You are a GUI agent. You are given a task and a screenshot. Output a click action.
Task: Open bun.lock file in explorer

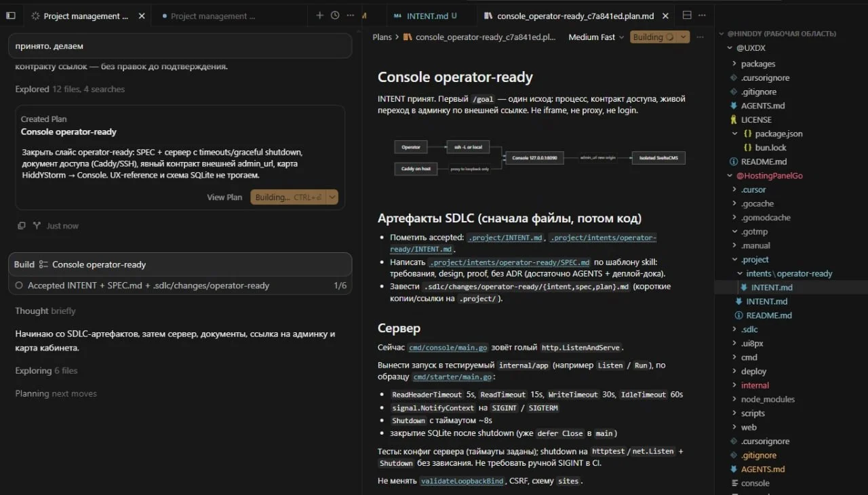(770, 147)
